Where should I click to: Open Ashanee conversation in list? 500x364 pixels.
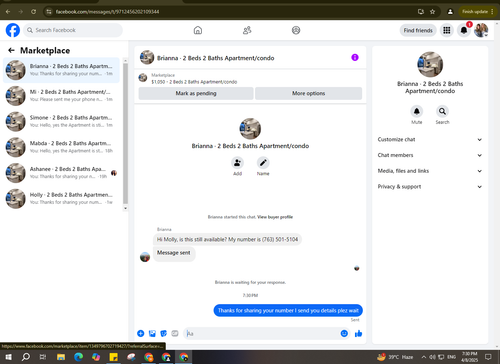pyautogui.click(x=61, y=173)
